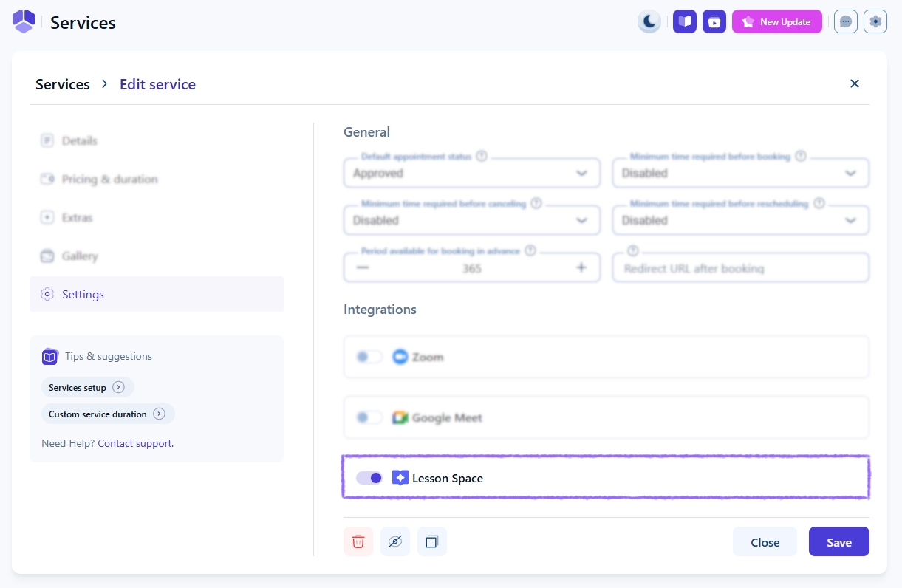Screen dimensions: 902x588
Task: Enable the Zoom integration toggle
Action: point(369,357)
